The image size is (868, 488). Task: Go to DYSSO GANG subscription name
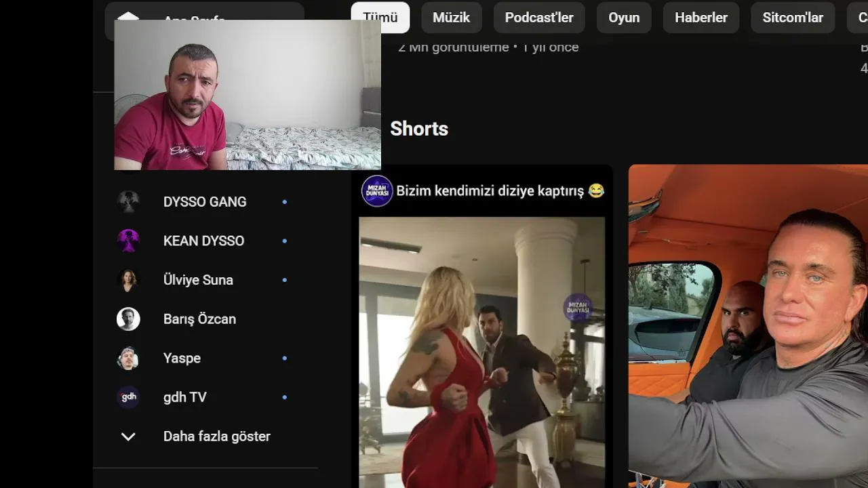pyautogui.click(x=205, y=202)
